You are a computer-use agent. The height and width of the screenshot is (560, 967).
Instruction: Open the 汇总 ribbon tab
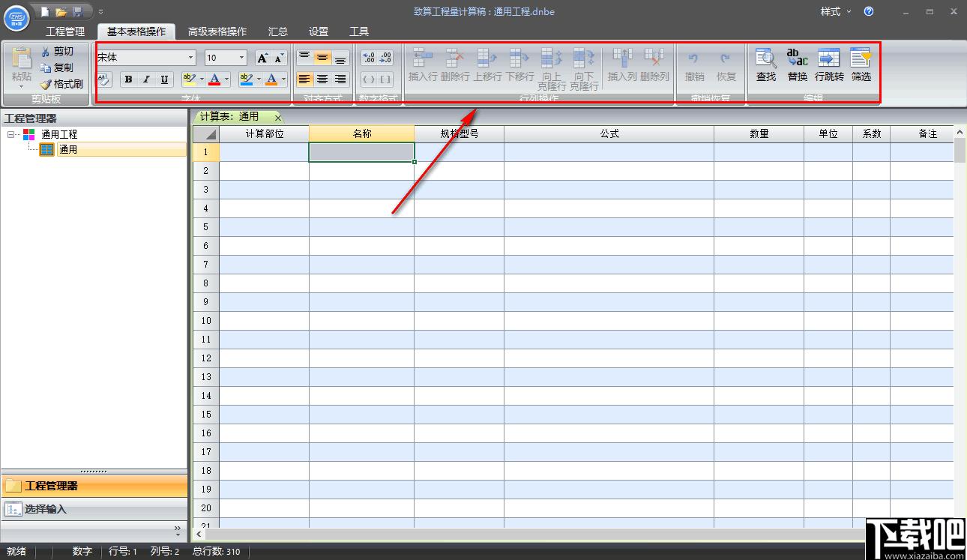(278, 31)
